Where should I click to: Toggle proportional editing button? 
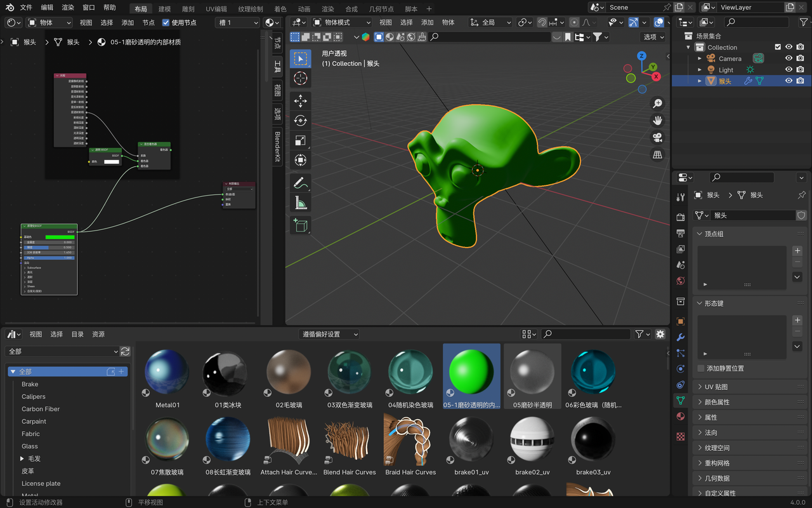(573, 22)
